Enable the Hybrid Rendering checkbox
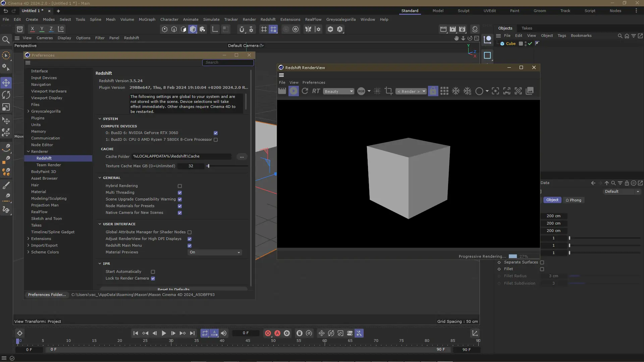The image size is (644, 362). click(x=180, y=186)
